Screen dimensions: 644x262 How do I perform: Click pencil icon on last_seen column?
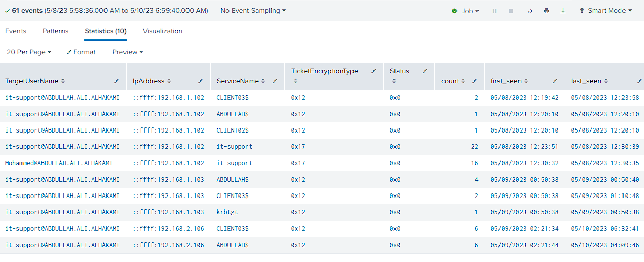(639, 81)
